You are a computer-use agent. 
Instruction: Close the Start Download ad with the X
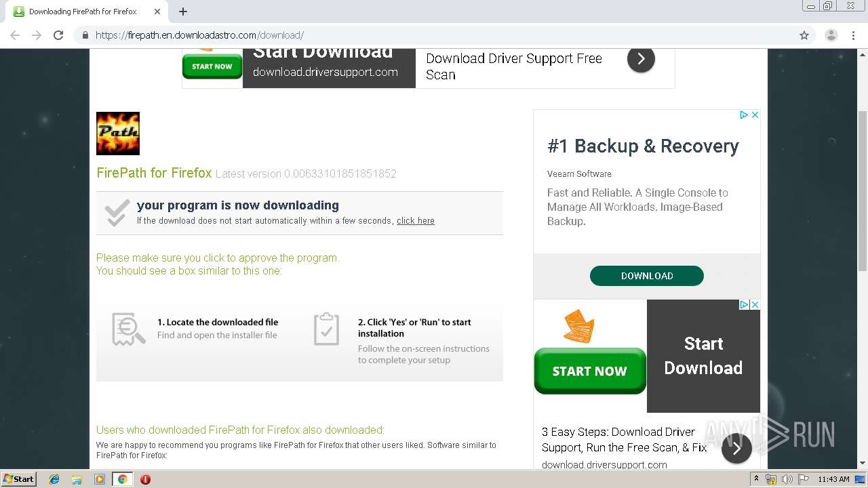pos(755,305)
